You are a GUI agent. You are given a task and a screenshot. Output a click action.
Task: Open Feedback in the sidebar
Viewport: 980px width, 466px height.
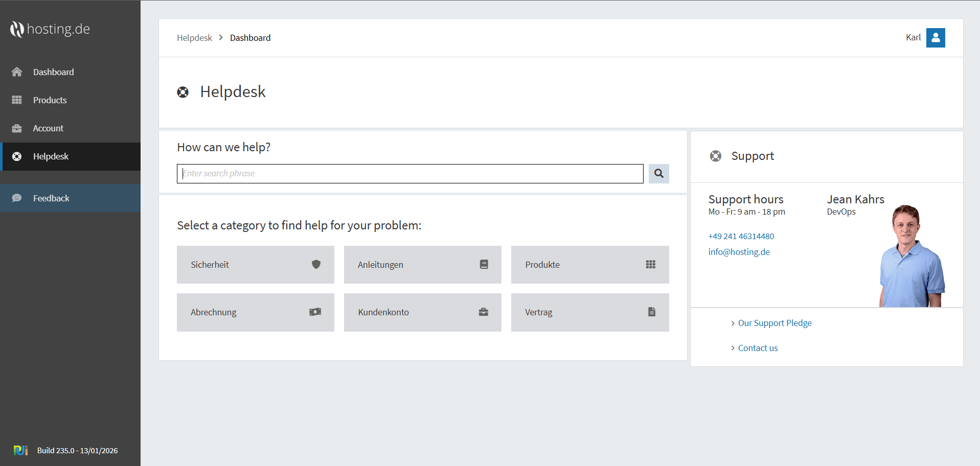click(71, 198)
